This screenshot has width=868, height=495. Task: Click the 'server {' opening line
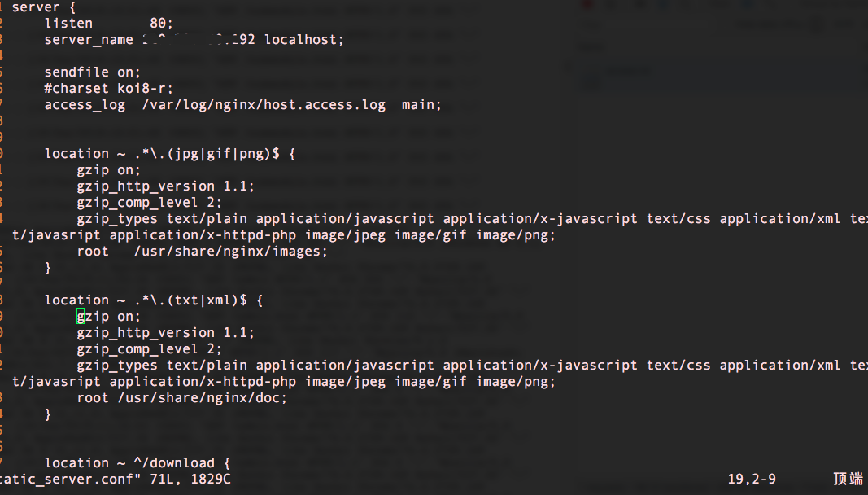coord(44,7)
